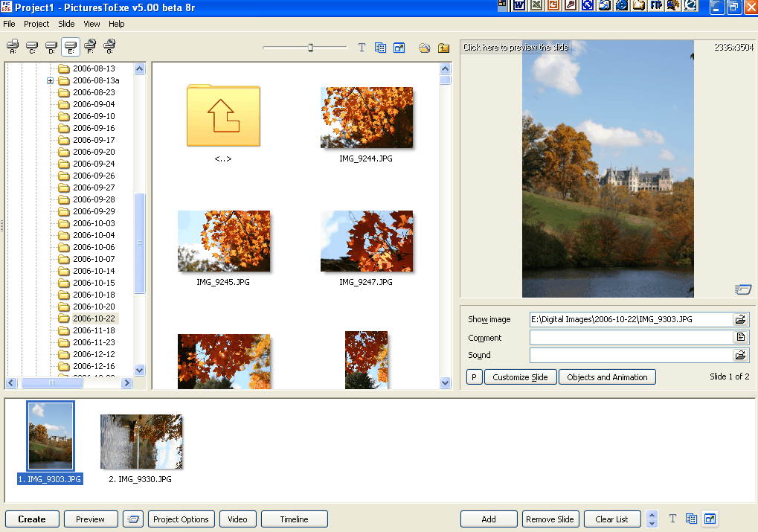This screenshot has width=758, height=532.
Task: Select the E: drive button
Action: coord(71,47)
